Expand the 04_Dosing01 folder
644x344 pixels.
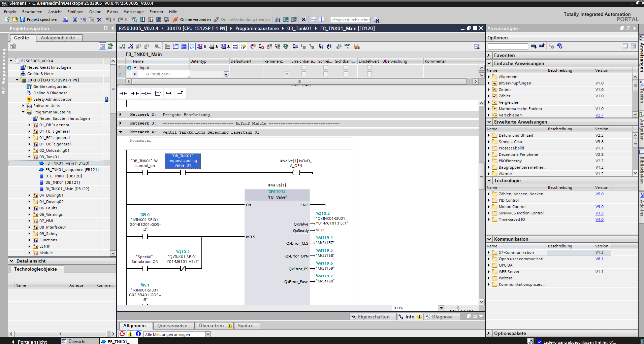pos(29,195)
